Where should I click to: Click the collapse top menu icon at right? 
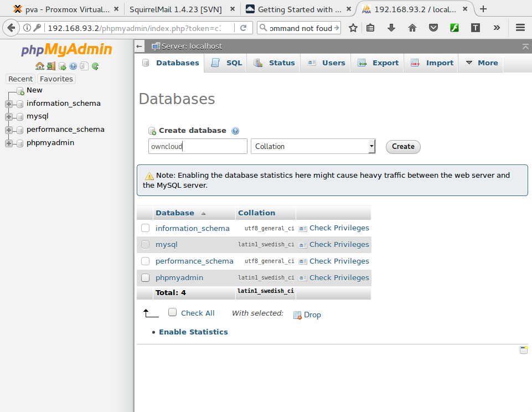[x=525, y=47]
